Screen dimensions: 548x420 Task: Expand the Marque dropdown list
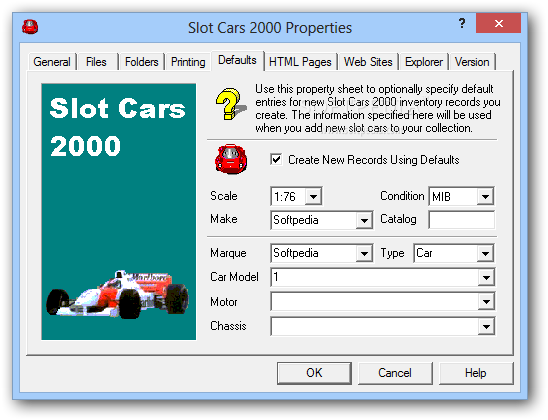(x=364, y=254)
